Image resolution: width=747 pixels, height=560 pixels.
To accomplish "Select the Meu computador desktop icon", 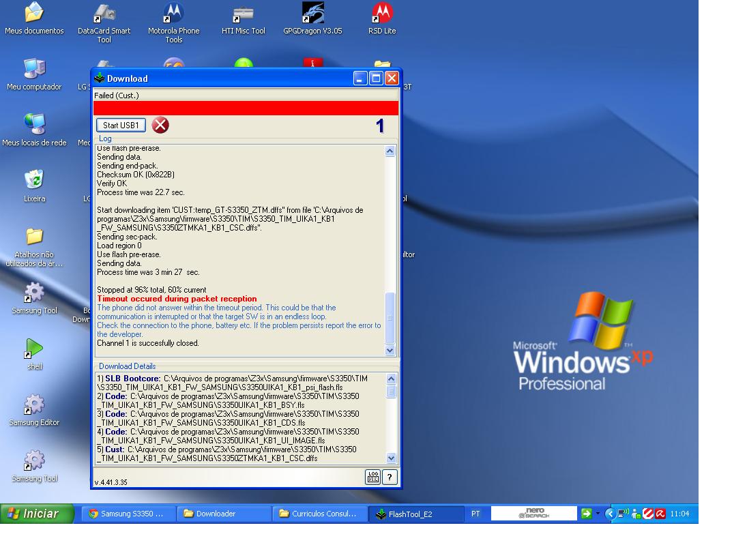I will click(34, 75).
